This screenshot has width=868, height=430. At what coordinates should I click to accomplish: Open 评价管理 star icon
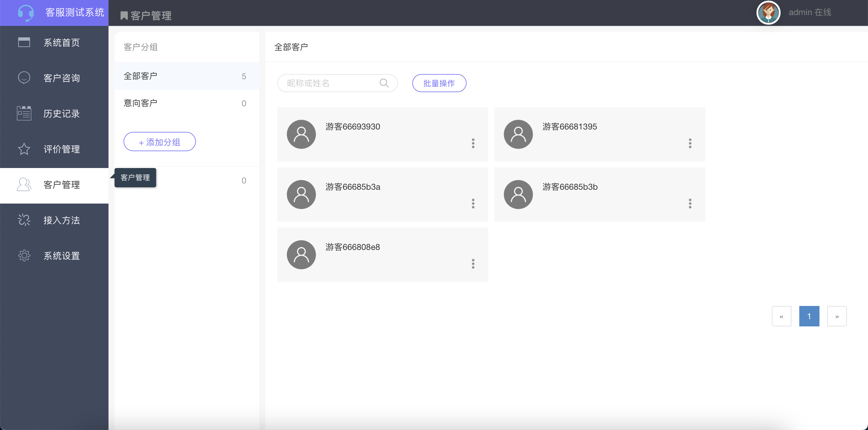point(24,149)
